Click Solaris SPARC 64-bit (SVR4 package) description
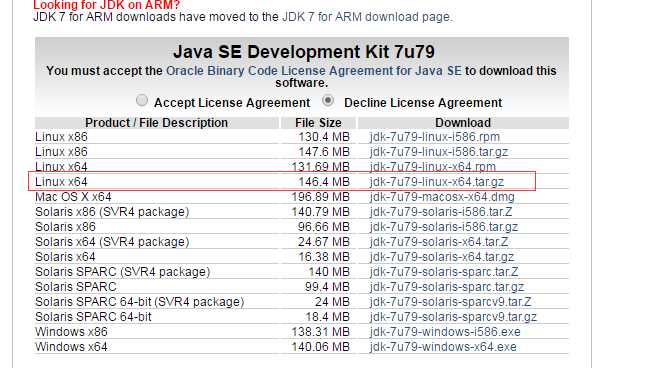The image size is (646, 368). coord(140,302)
